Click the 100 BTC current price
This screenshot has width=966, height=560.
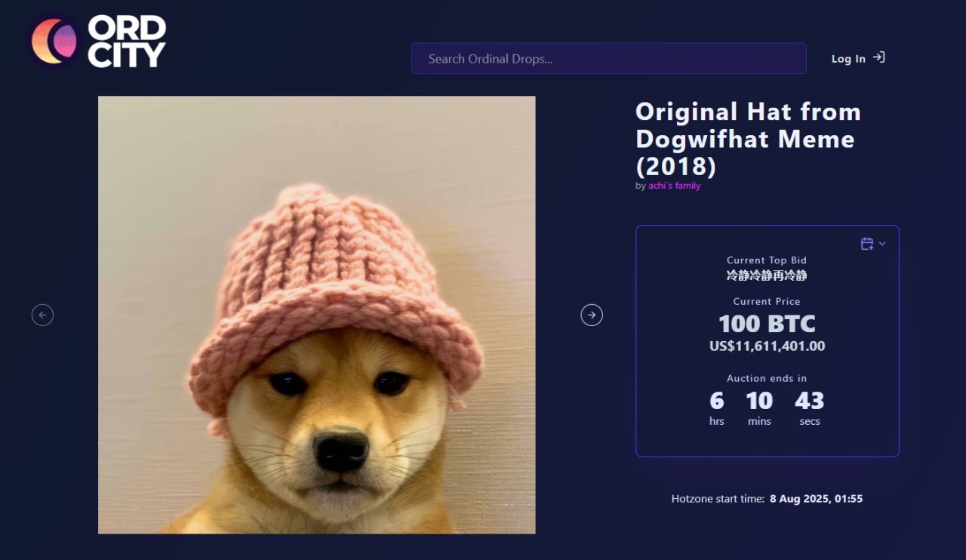[x=767, y=324]
